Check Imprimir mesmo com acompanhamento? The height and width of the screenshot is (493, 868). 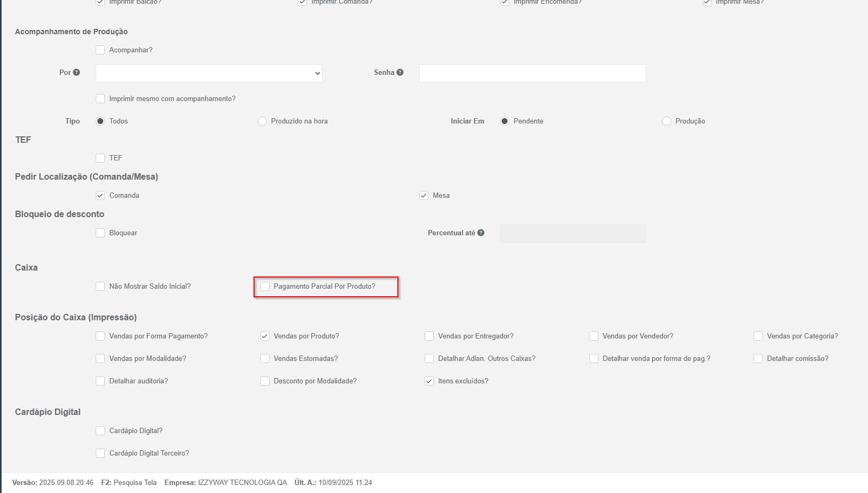point(101,99)
